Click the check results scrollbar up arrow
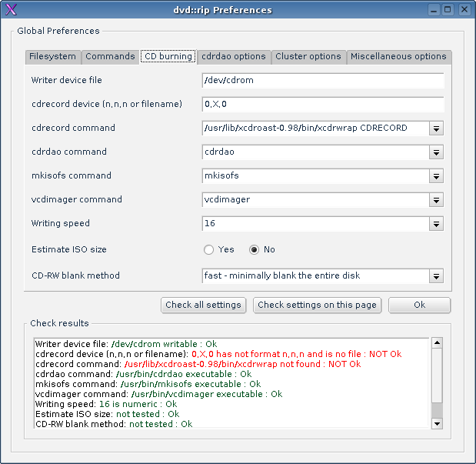476x464 pixels. coord(437,342)
